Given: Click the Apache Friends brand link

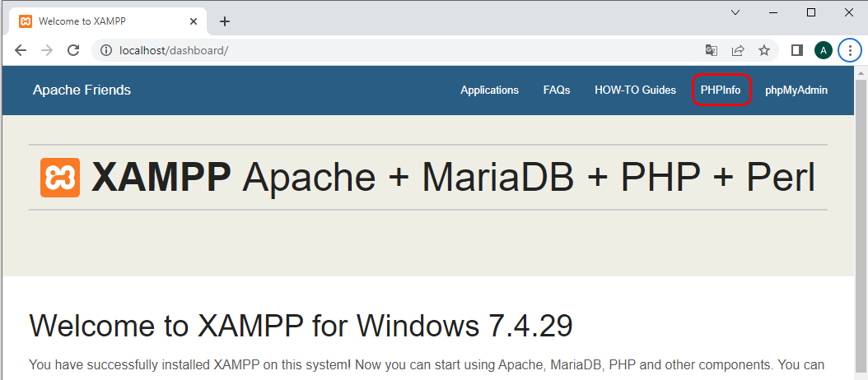Looking at the screenshot, I should (82, 90).
